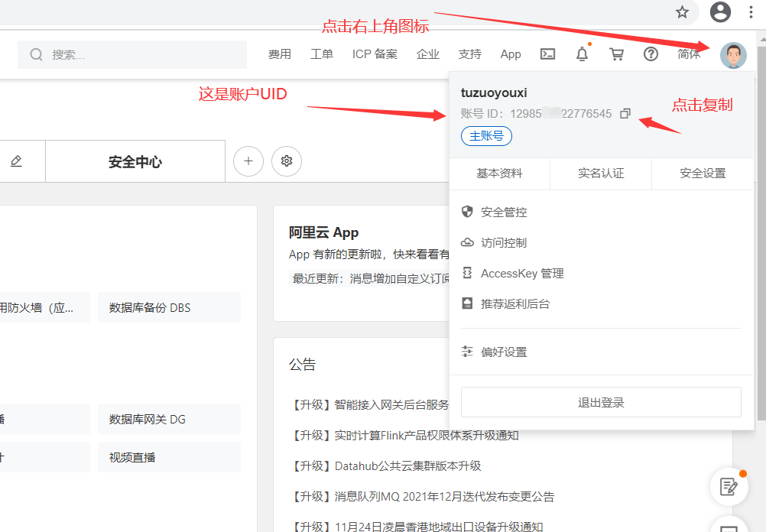Open 基本资料 in the account panel
The width and height of the screenshot is (766, 532).
pyautogui.click(x=499, y=174)
